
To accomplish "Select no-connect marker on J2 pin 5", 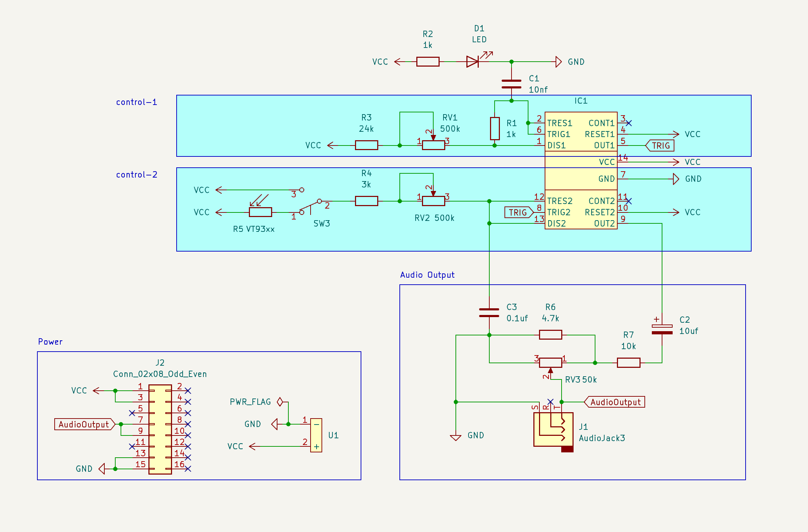I will [132, 413].
